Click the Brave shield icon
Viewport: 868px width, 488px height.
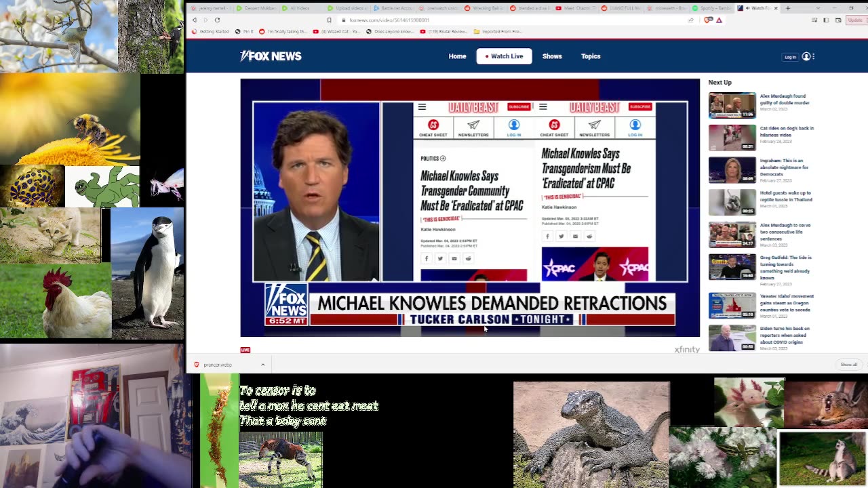point(709,20)
